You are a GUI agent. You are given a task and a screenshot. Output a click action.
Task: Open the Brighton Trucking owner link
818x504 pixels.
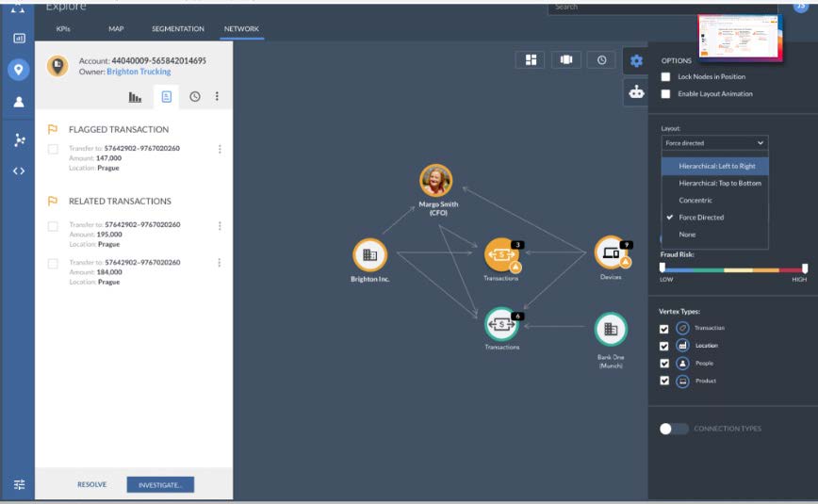(139, 72)
